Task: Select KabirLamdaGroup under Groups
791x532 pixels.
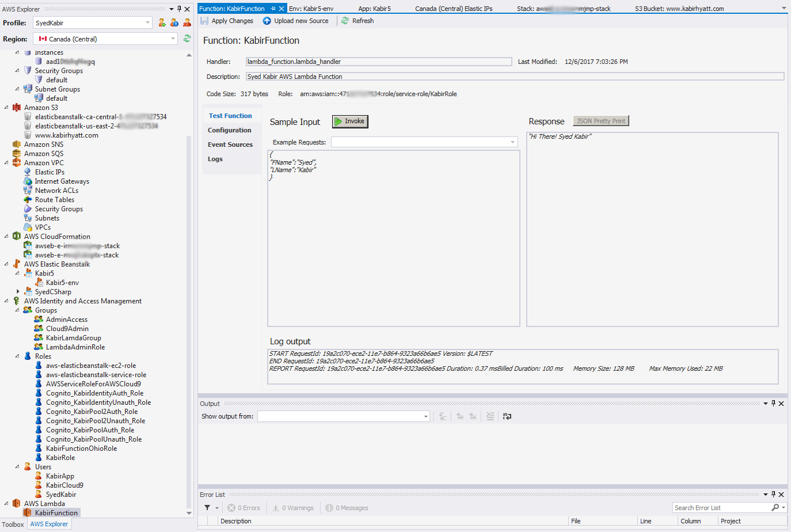Action: pyautogui.click(x=74, y=338)
